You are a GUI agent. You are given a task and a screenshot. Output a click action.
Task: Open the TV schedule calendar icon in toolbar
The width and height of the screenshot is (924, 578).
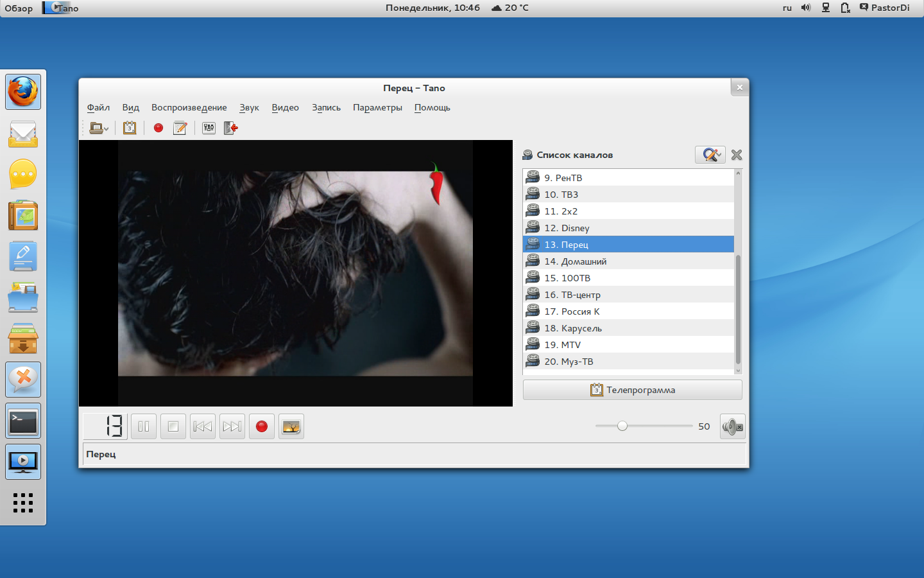click(130, 128)
